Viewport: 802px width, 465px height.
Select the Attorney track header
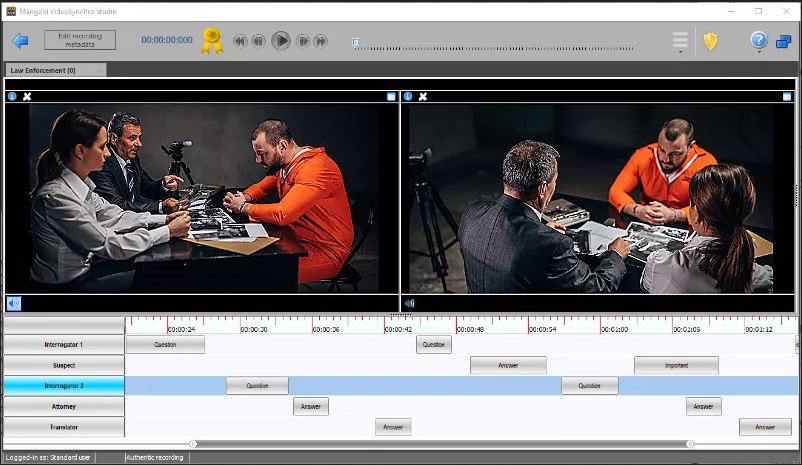(x=64, y=406)
